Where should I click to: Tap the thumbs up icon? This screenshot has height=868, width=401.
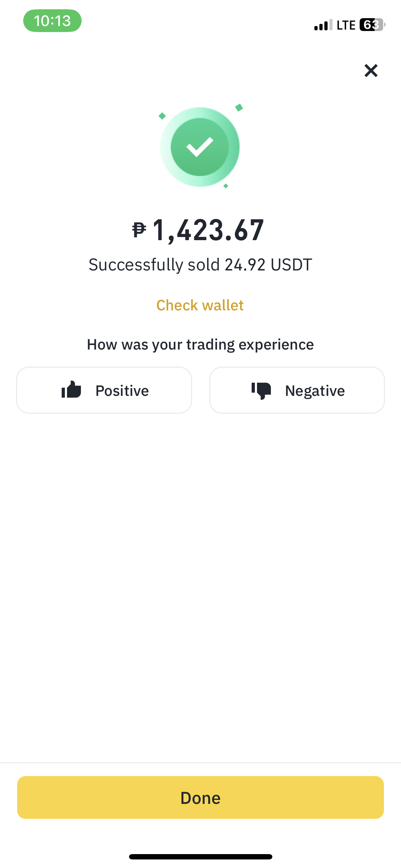pyautogui.click(x=71, y=389)
